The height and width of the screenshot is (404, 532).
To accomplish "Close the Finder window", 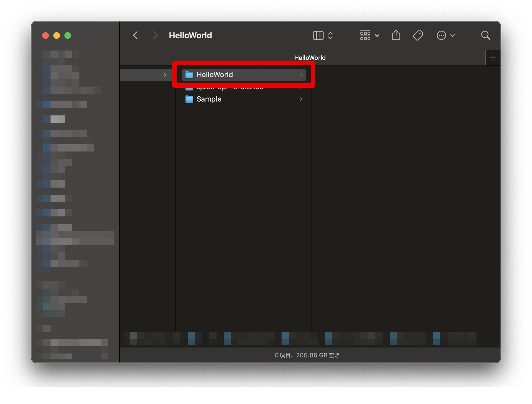I will click(46, 36).
